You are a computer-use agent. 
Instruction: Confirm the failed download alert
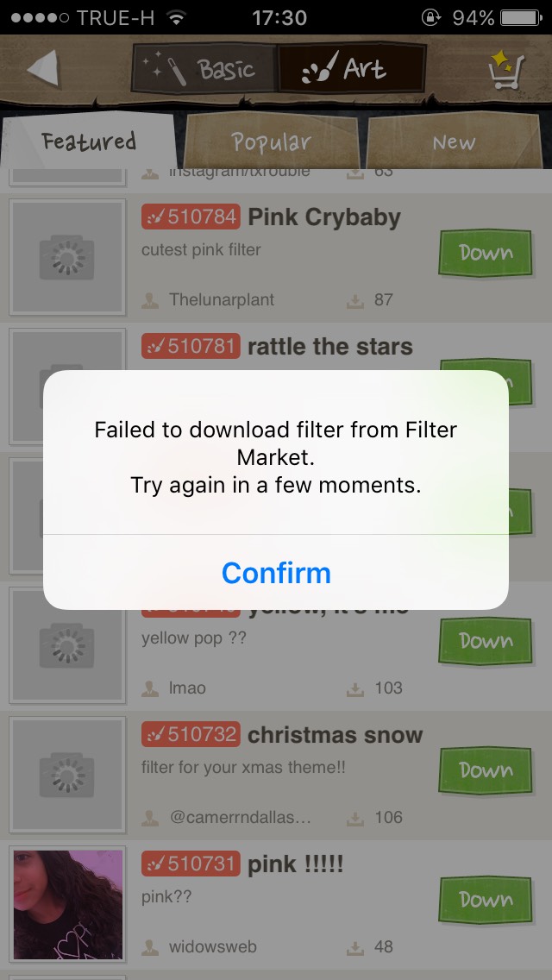(276, 573)
